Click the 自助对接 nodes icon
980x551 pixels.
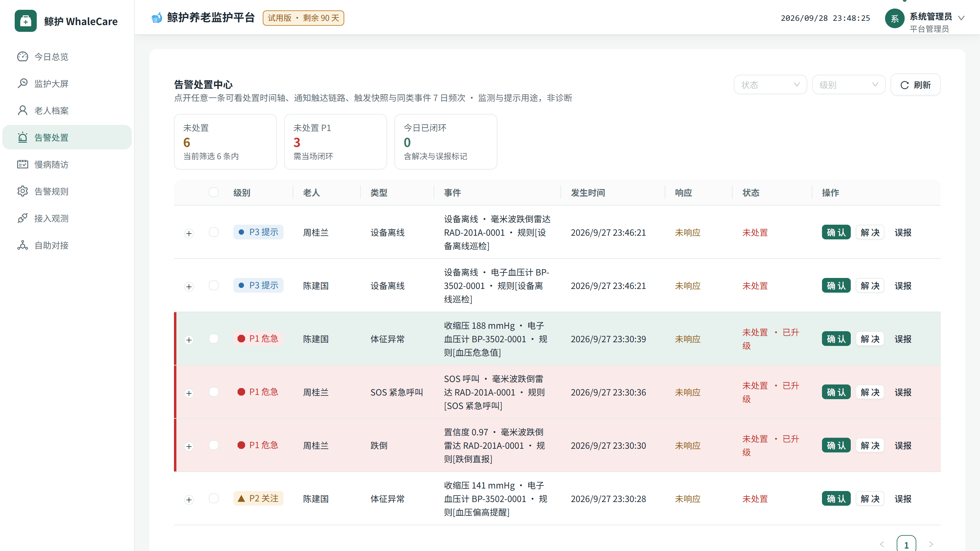(22, 245)
